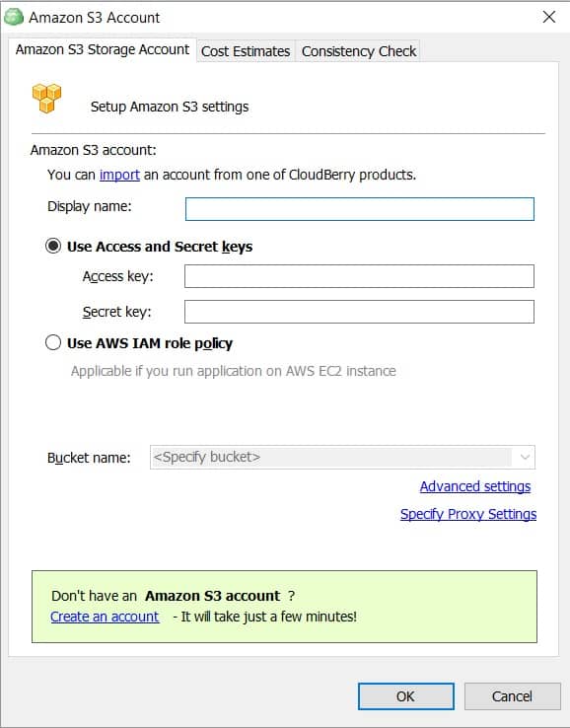Click the Cancel button
Viewport: 570px width, 728px height.
(512, 696)
